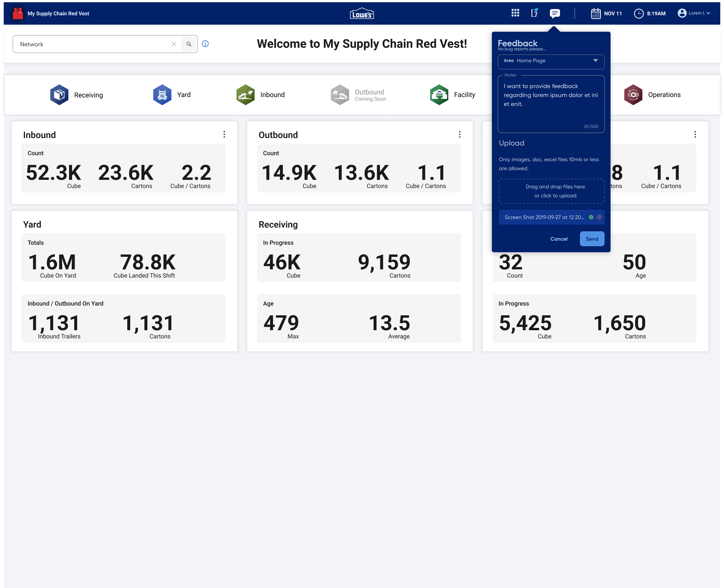724x588 pixels.
Task: Click the feedback chat icon
Action: point(555,13)
